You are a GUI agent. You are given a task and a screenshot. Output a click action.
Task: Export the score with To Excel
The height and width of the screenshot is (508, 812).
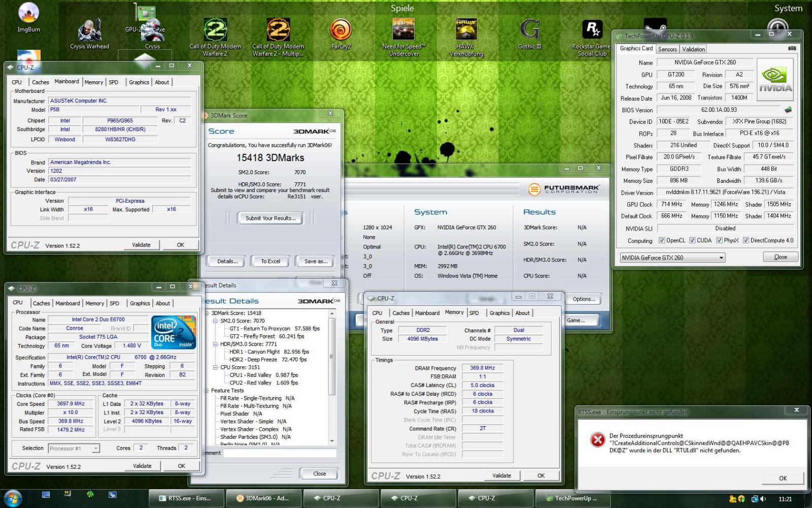(270, 261)
